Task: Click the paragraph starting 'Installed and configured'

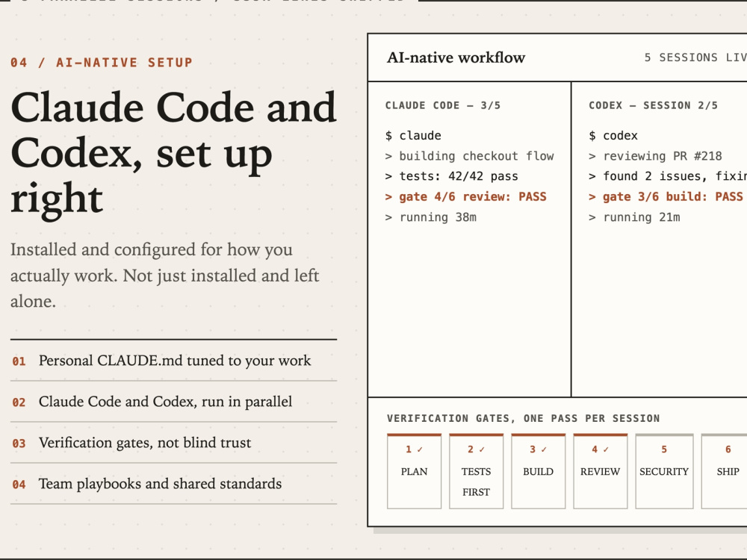Action: point(165,276)
